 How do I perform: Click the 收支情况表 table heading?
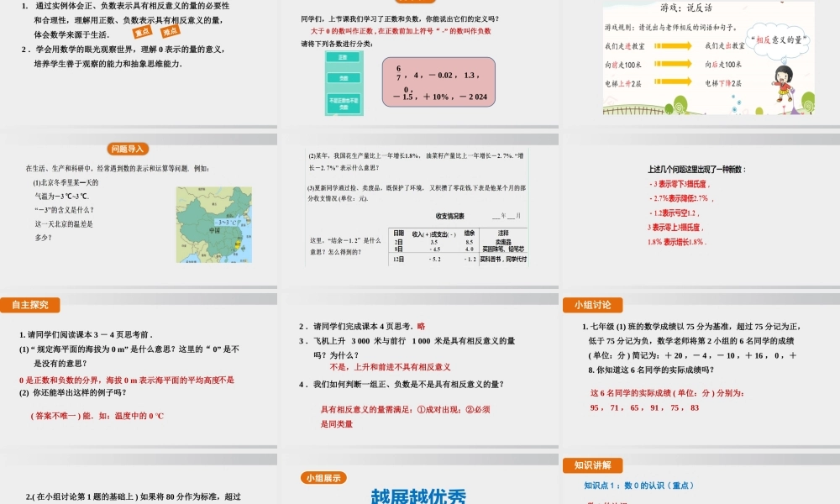[x=449, y=217]
